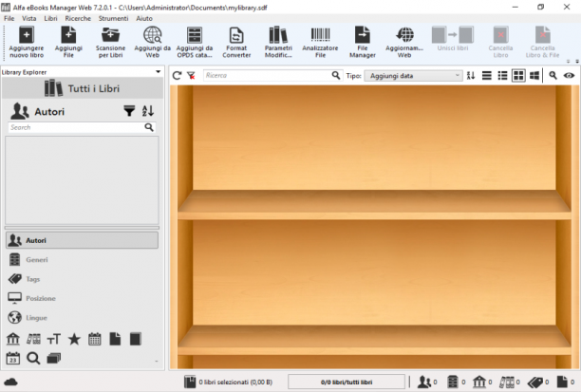Viewport: 581px width, 392px height.
Task: Click magnifier in Autori search box
Action: pyautogui.click(x=149, y=127)
